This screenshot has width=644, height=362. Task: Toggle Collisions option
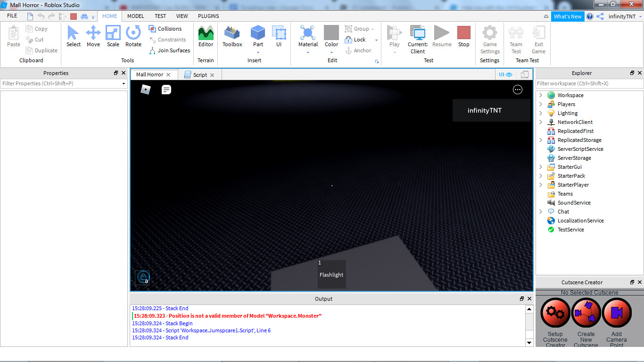[165, 29]
